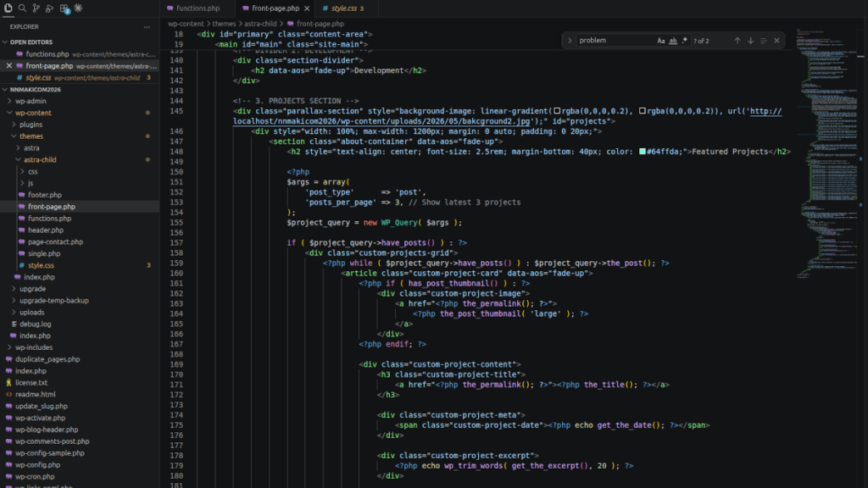
Task: Click front-page.php in breadcrumb
Action: pyautogui.click(x=320, y=24)
